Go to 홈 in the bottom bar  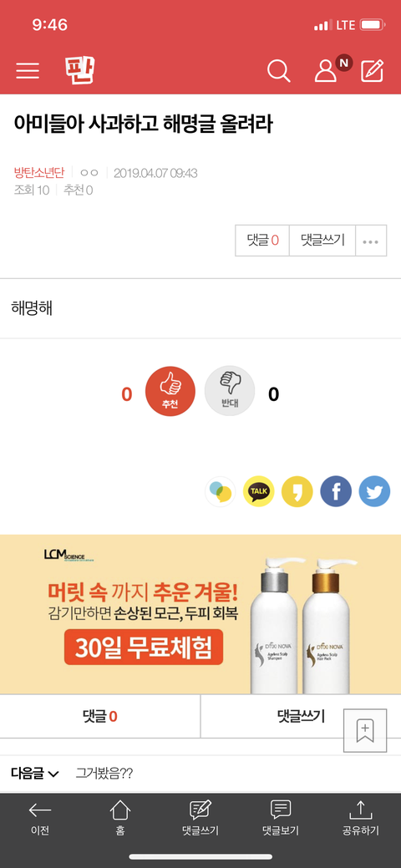[120, 818]
